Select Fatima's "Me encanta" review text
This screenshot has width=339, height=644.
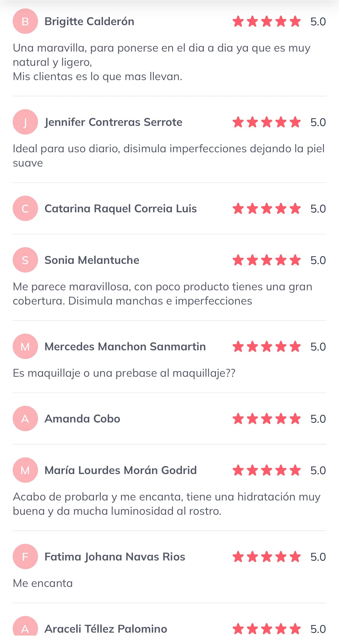[43, 583]
